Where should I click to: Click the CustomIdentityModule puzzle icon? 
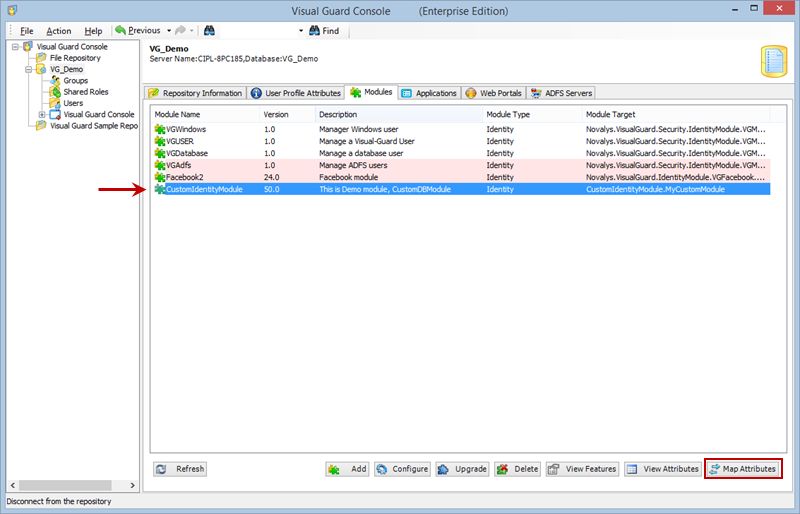tap(160, 189)
